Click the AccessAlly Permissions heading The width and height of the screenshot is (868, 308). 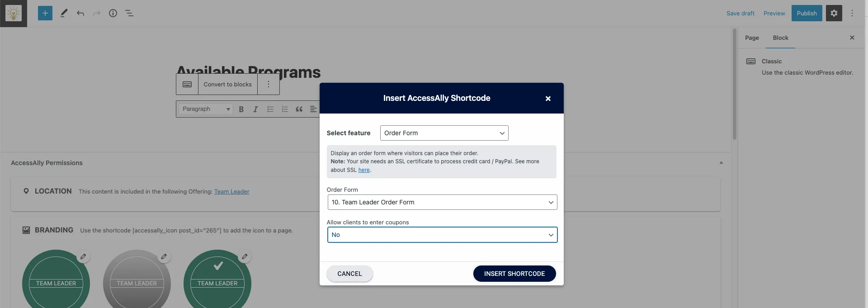pyautogui.click(x=47, y=163)
